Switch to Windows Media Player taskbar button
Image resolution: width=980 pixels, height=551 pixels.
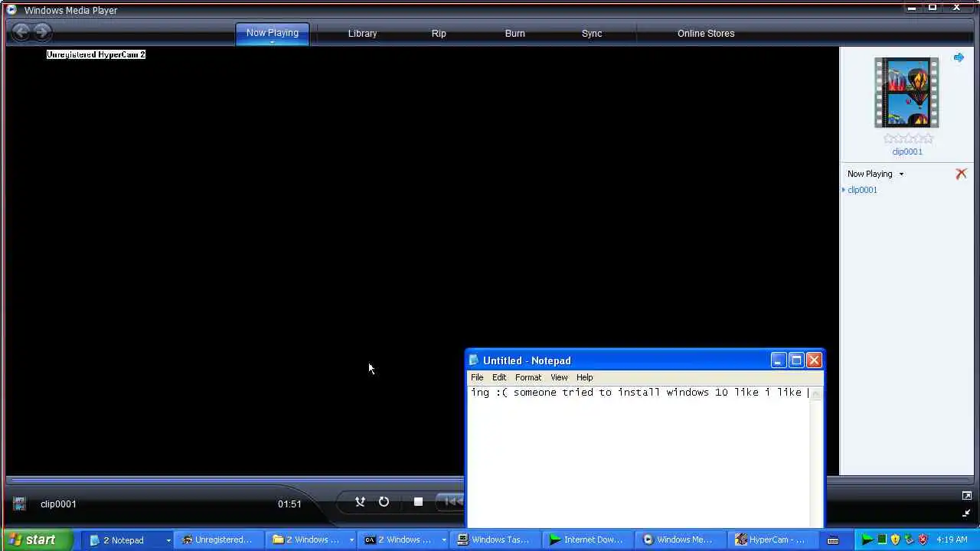click(x=678, y=540)
